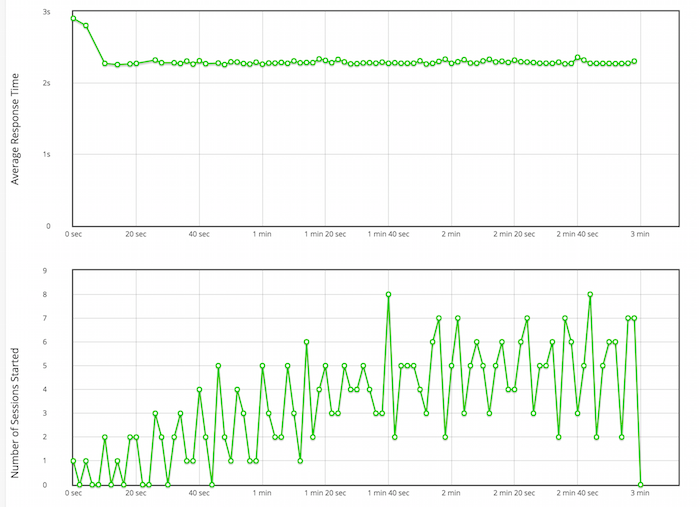Select "2 min 40 sec" label under response time chart

coord(577,234)
